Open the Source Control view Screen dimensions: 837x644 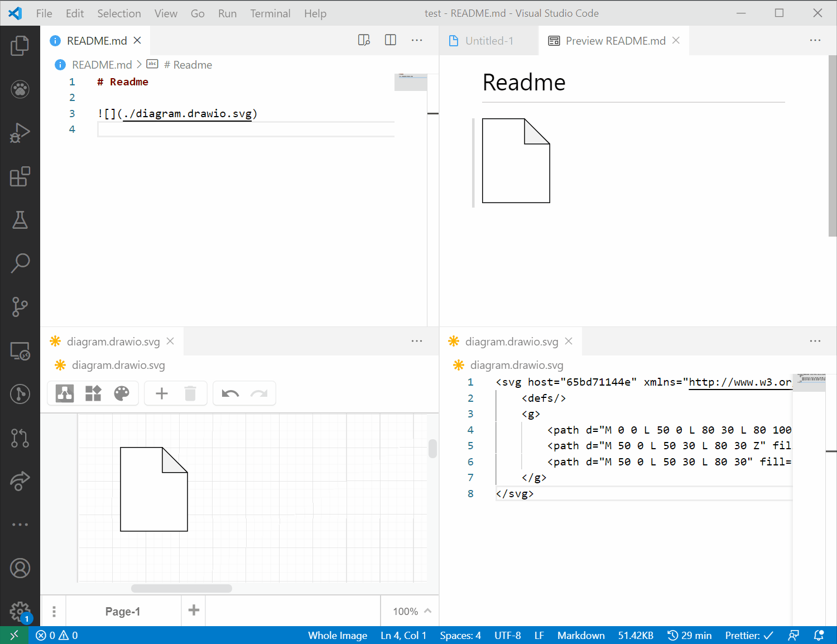[x=20, y=306]
